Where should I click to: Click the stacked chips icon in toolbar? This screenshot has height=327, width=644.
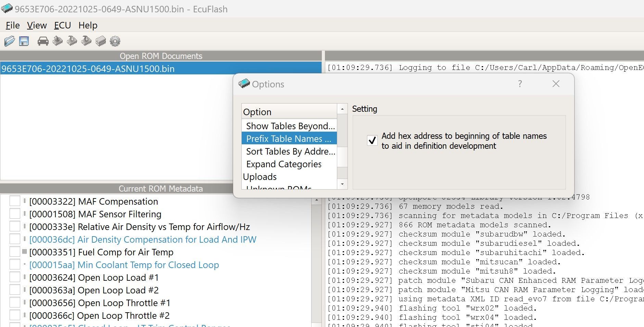[x=101, y=41]
